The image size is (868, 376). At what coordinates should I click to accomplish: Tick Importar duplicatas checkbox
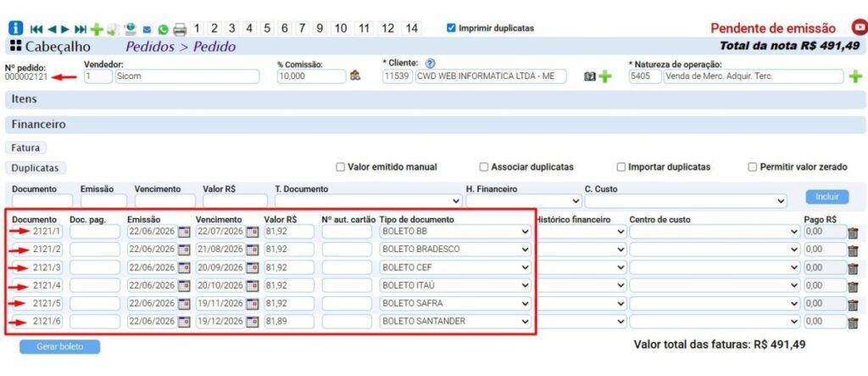621,167
